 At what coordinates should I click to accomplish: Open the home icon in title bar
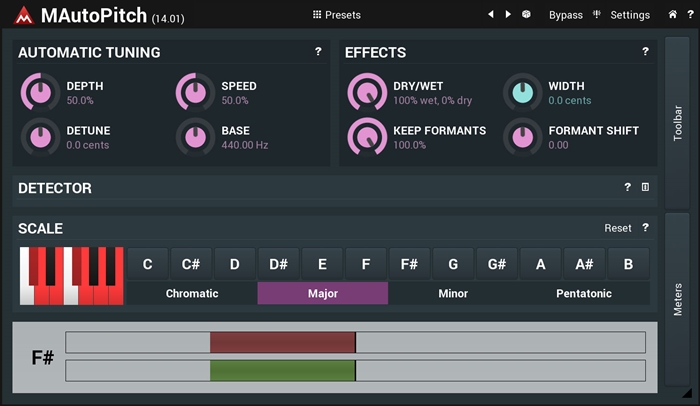pyautogui.click(x=671, y=15)
